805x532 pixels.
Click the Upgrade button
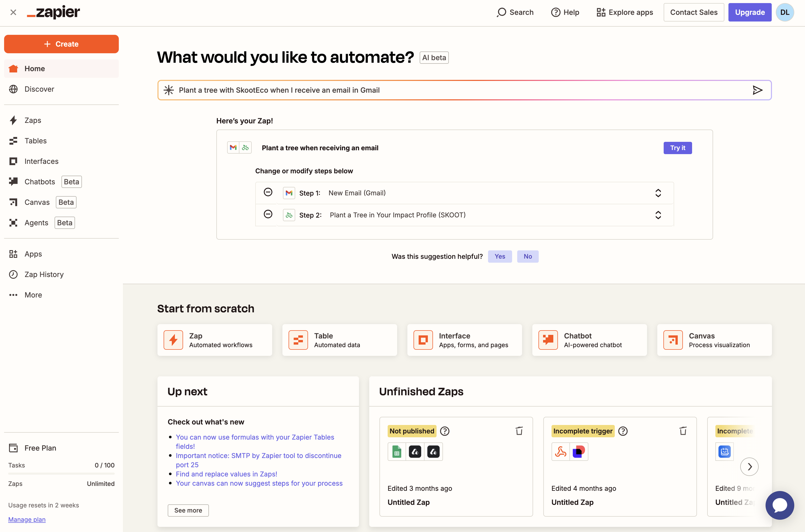(x=750, y=13)
